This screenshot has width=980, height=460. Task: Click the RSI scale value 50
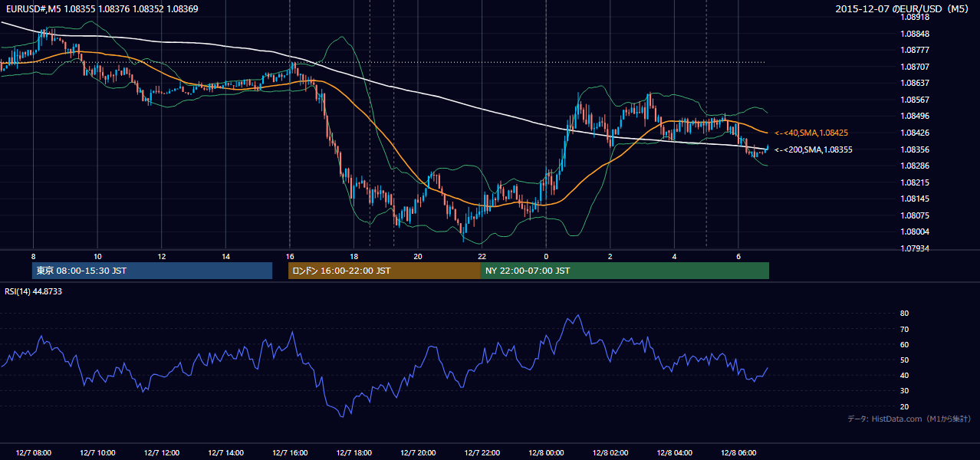tap(905, 360)
